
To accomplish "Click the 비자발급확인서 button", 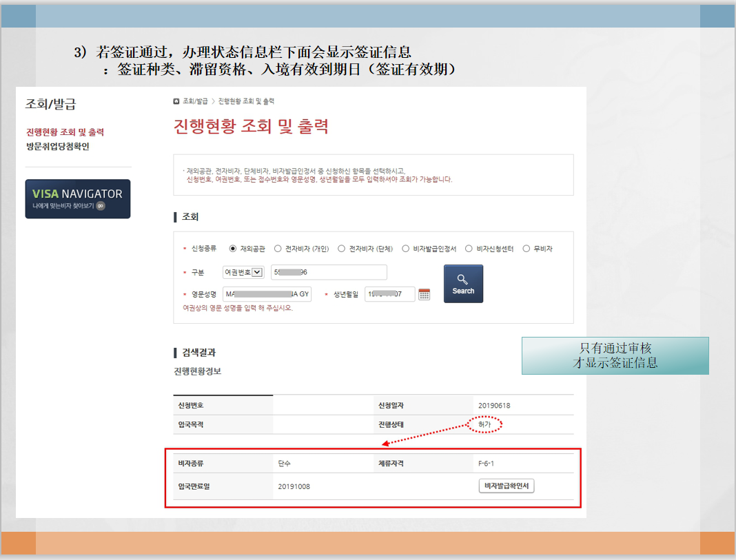I will tap(507, 486).
